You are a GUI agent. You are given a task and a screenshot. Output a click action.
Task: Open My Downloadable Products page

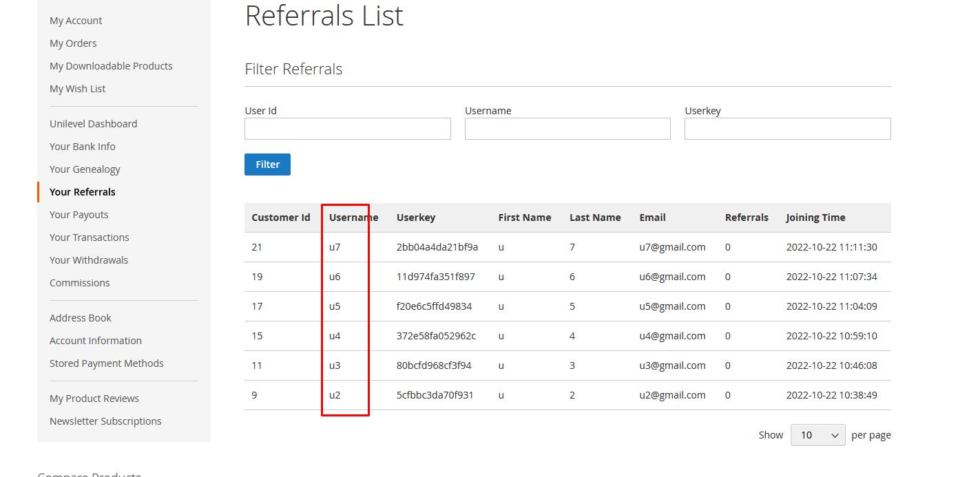pyautogui.click(x=111, y=66)
